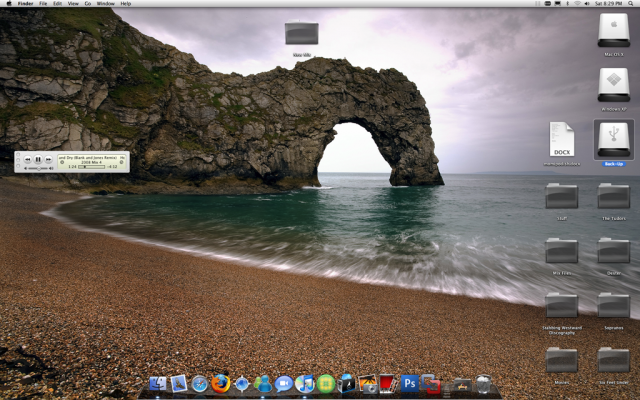Open the Applications folder stack in Dock
Viewport: 640px width, 400px height.
coord(462,384)
